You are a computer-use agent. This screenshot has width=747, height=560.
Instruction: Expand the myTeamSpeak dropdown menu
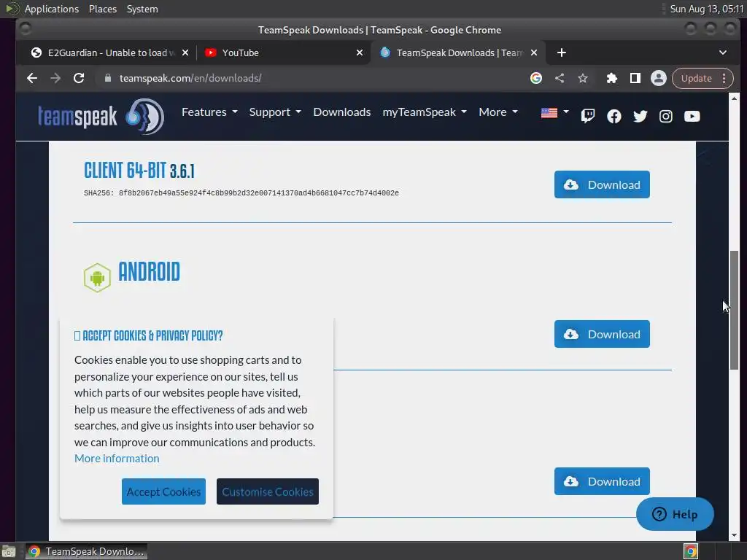click(425, 112)
